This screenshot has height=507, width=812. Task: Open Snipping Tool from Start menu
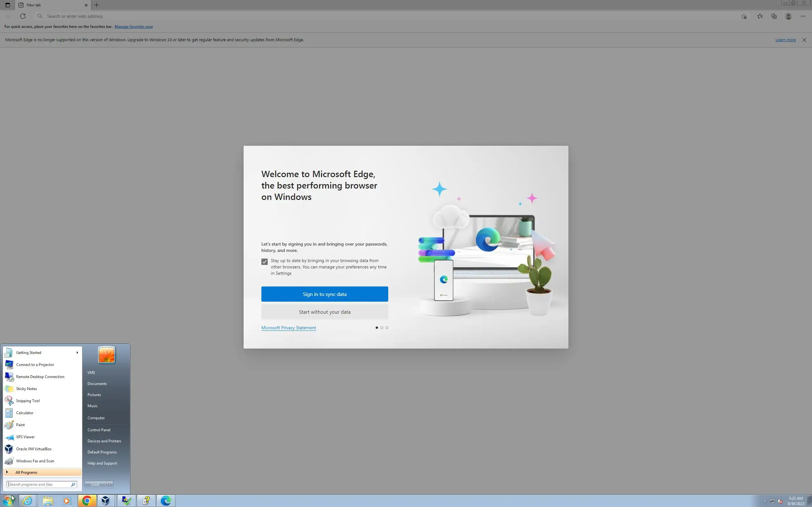click(x=28, y=401)
